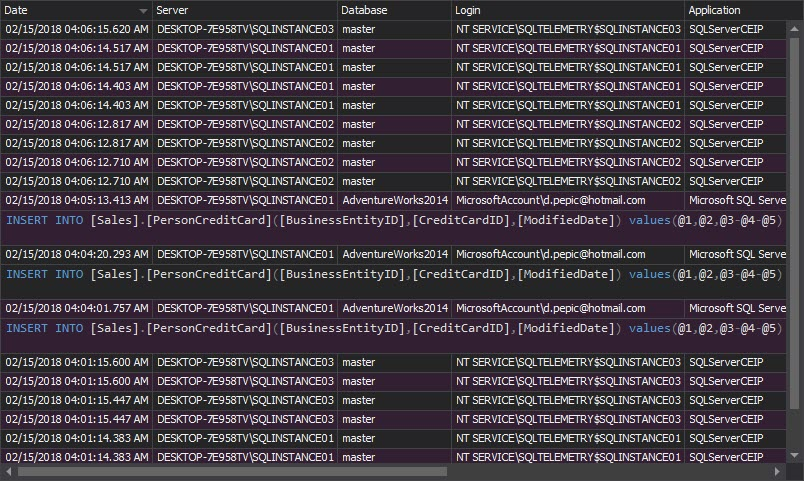
Task: Select SQLTELEMETRY$SQLINSTANCE03 login in 04:06:15.620 row
Action: pos(568,29)
